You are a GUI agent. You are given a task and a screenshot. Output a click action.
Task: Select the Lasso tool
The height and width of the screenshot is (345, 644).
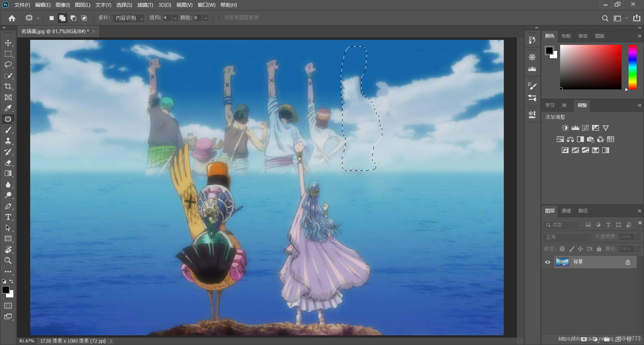[x=8, y=65]
